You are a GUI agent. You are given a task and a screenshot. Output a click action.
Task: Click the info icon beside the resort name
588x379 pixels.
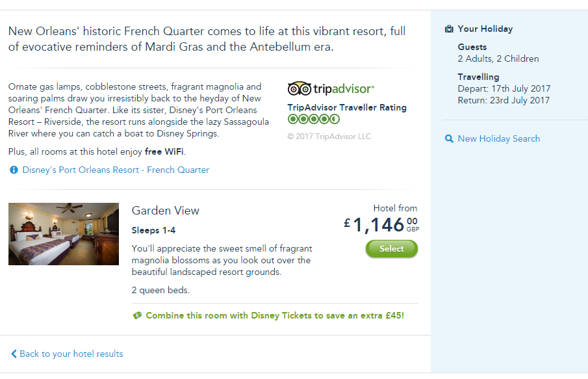(14, 170)
